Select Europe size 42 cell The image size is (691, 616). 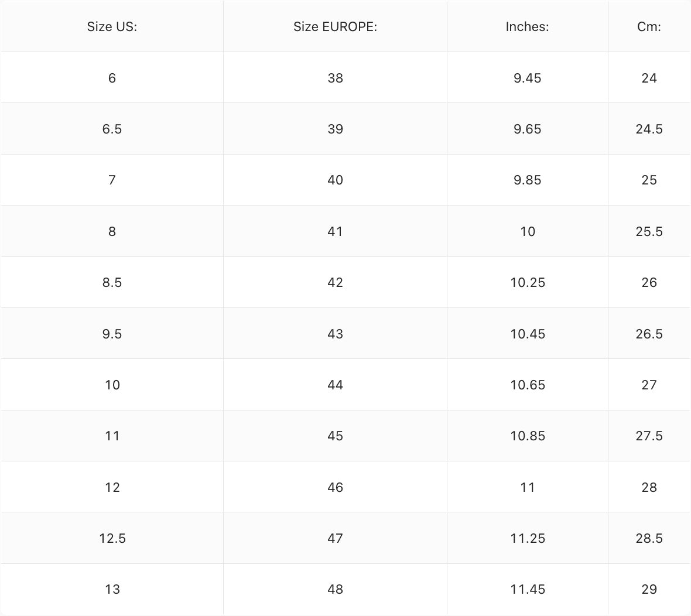click(x=335, y=282)
